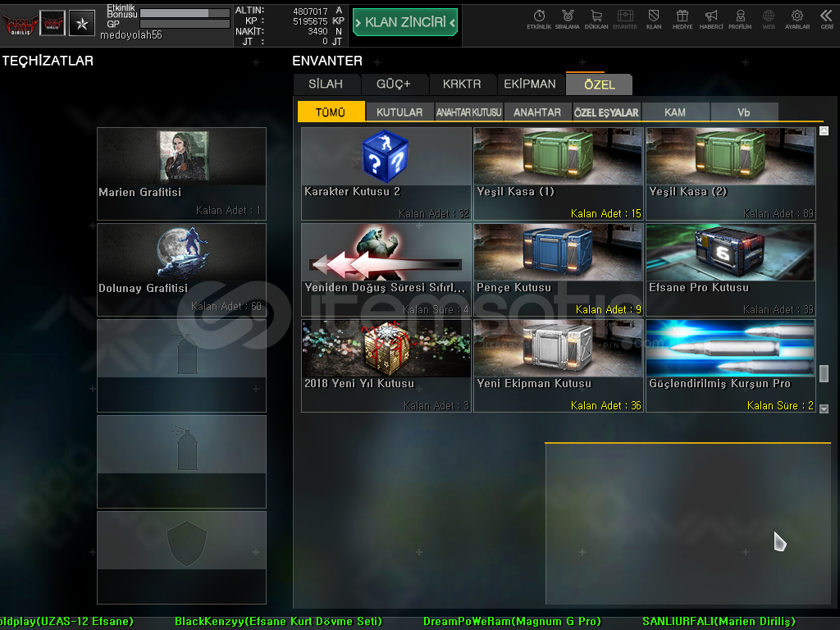
Task: Click ticker text DreamPoWeRam(Magnum G Pro)
Action: pyautogui.click(x=512, y=622)
